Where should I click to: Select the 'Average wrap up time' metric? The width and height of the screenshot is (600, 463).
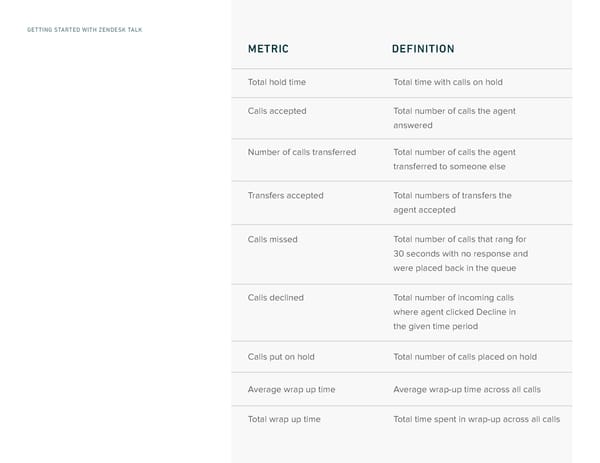click(x=291, y=389)
